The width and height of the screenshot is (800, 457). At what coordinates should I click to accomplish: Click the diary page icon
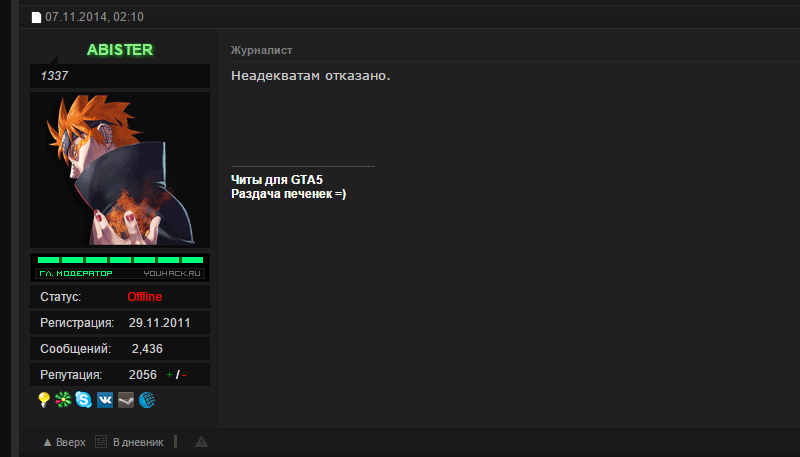pos(101,442)
